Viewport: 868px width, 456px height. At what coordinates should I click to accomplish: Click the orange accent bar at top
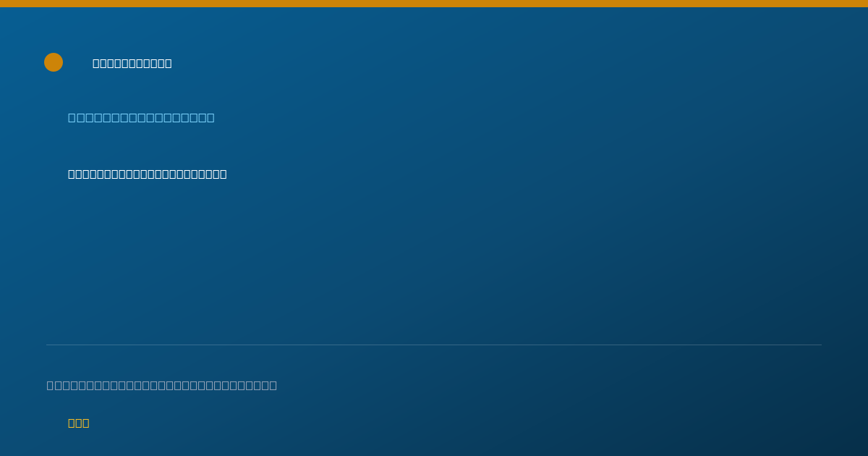coord(434,4)
